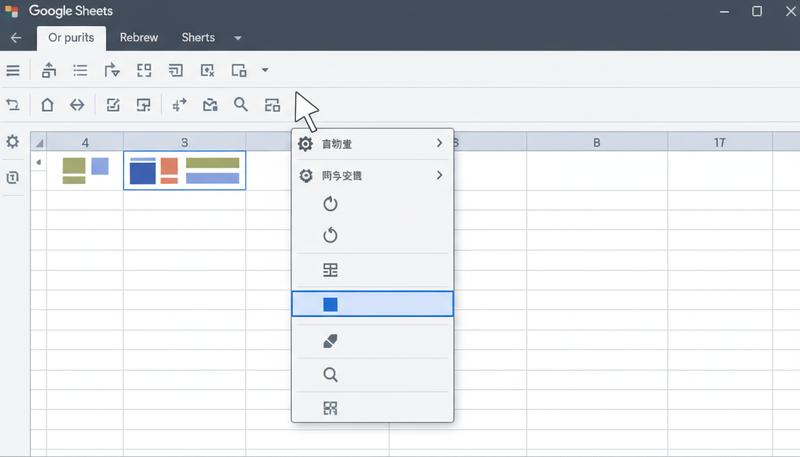This screenshot has height=457, width=800.
Task: Click the arrow with funnel icon
Action: (112, 70)
